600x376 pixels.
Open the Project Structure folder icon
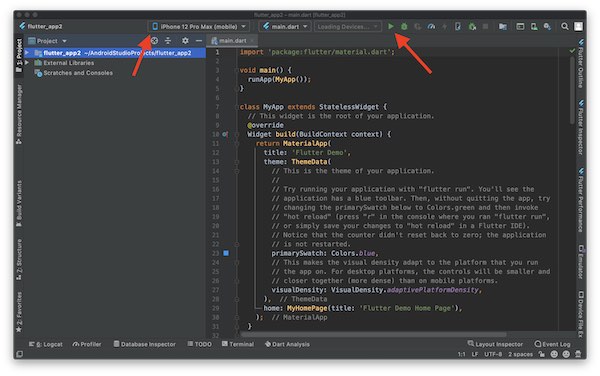503,26
